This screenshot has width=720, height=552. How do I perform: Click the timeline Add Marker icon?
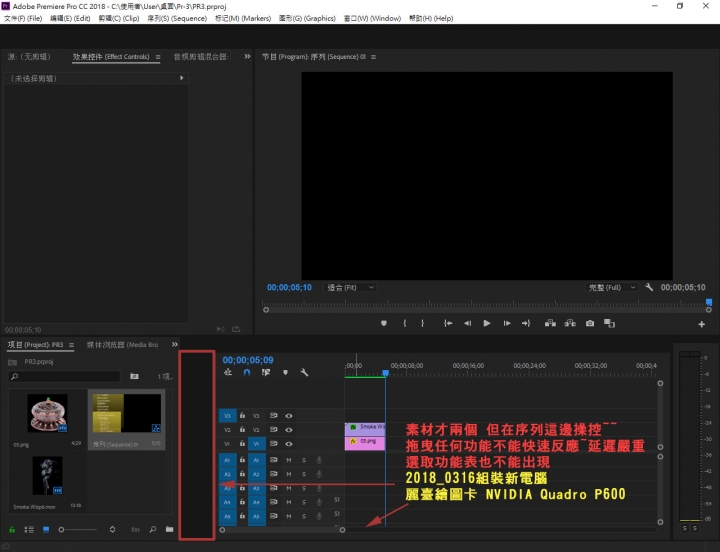pos(285,372)
